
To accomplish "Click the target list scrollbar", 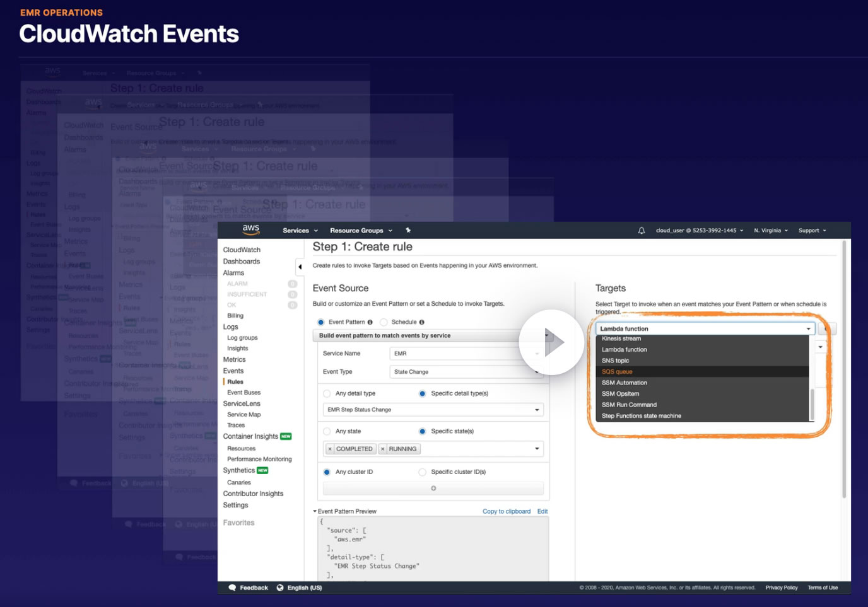I will tap(812, 404).
